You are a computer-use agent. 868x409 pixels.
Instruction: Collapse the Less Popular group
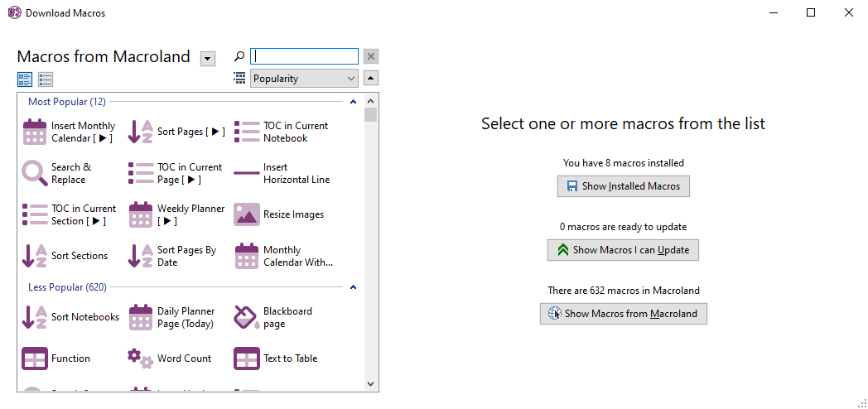[x=353, y=287]
